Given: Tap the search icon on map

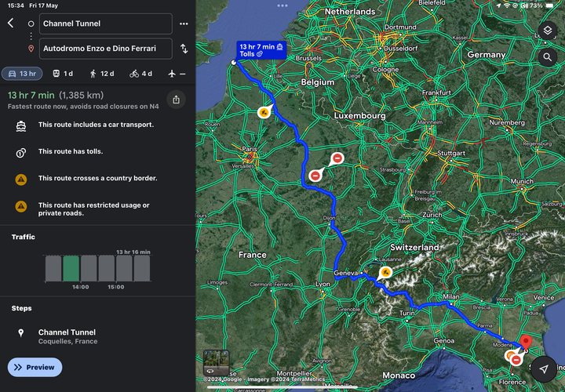Looking at the screenshot, I should point(548,57).
